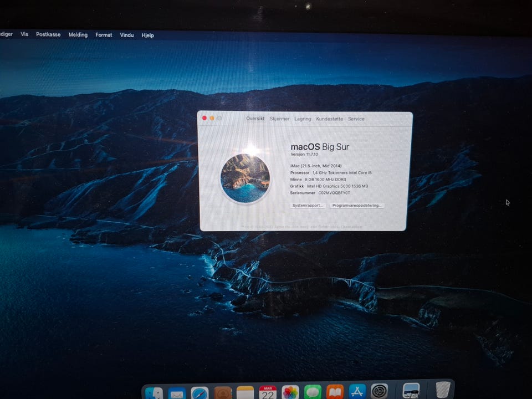The image size is (532, 399).
Task: Open the Contacts app in dock
Action: point(223,393)
